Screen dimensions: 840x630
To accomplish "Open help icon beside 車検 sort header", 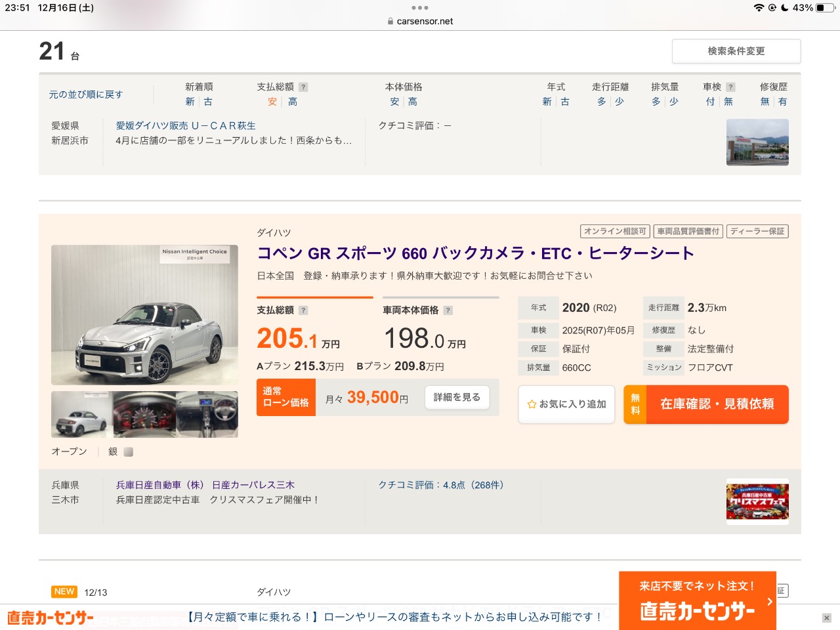I will coord(730,87).
